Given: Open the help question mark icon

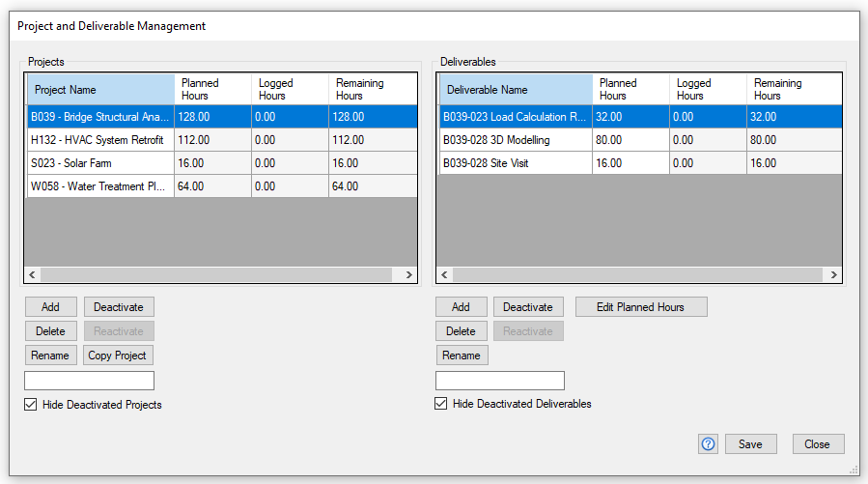Looking at the screenshot, I should pyautogui.click(x=708, y=444).
